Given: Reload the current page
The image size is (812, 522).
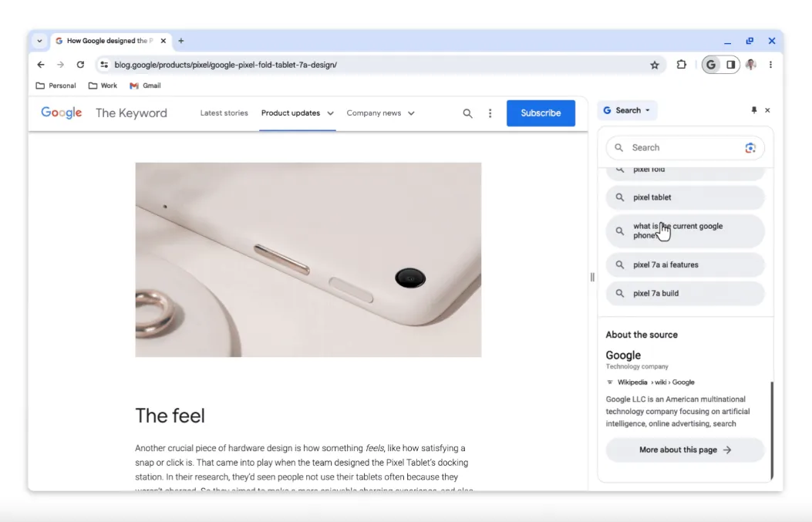Looking at the screenshot, I should [x=80, y=65].
